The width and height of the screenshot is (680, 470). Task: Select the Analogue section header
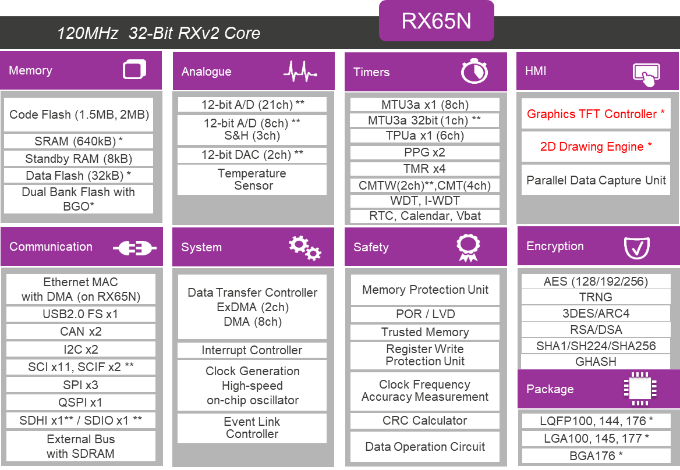tap(254, 72)
